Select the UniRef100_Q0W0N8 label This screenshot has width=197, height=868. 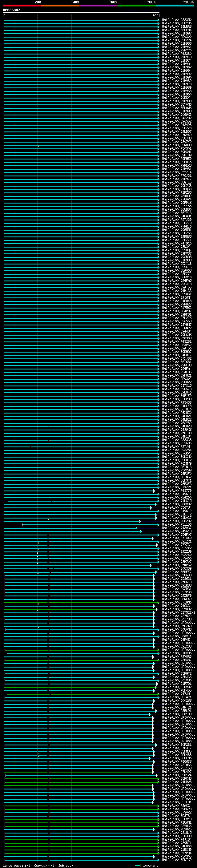coord(177,629)
